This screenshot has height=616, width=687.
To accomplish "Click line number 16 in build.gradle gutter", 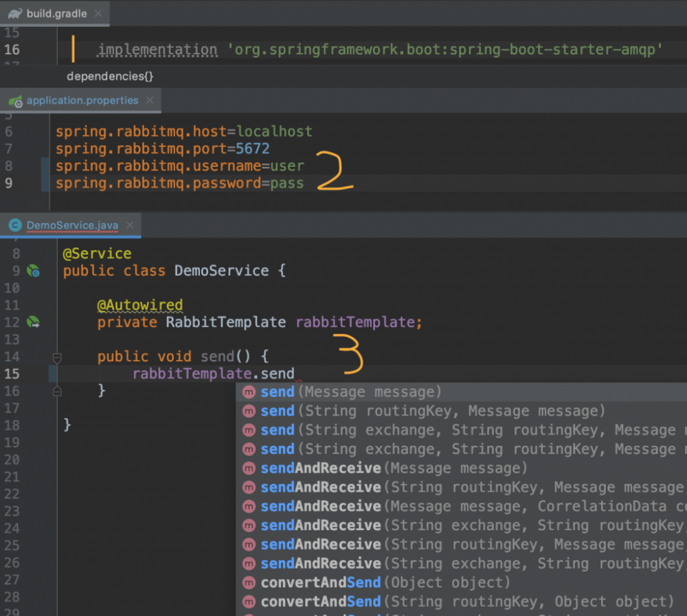I will [12, 49].
